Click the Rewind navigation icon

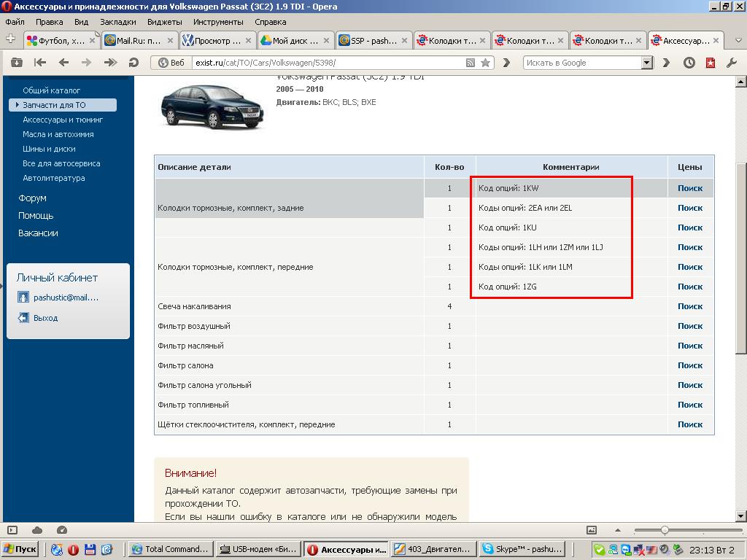(40, 63)
